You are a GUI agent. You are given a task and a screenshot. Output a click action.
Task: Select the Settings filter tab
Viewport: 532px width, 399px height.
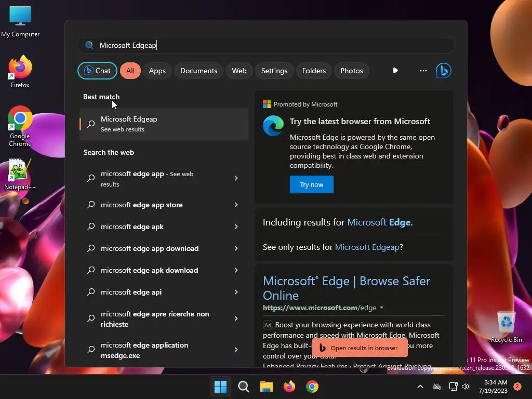(x=274, y=71)
